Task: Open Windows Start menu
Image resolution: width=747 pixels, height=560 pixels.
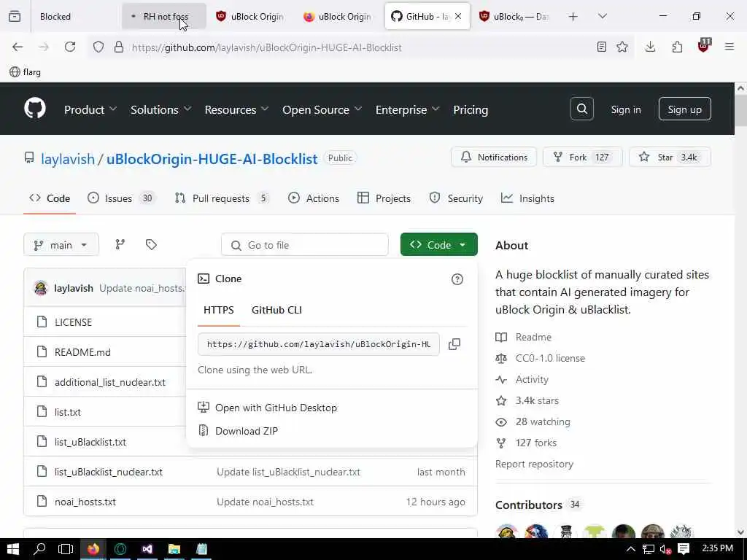Action: [13, 549]
